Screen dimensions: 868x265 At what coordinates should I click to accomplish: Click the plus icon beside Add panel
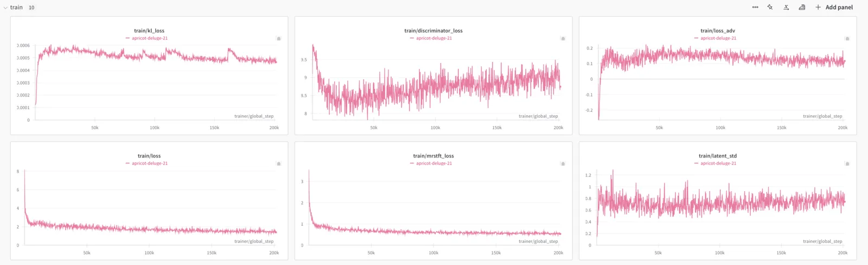[818, 7]
